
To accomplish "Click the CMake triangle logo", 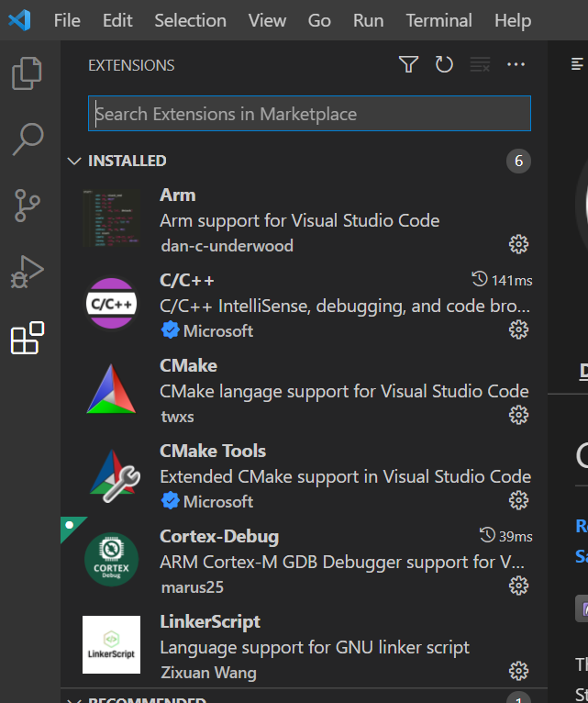I will click(x=112, y=389).
